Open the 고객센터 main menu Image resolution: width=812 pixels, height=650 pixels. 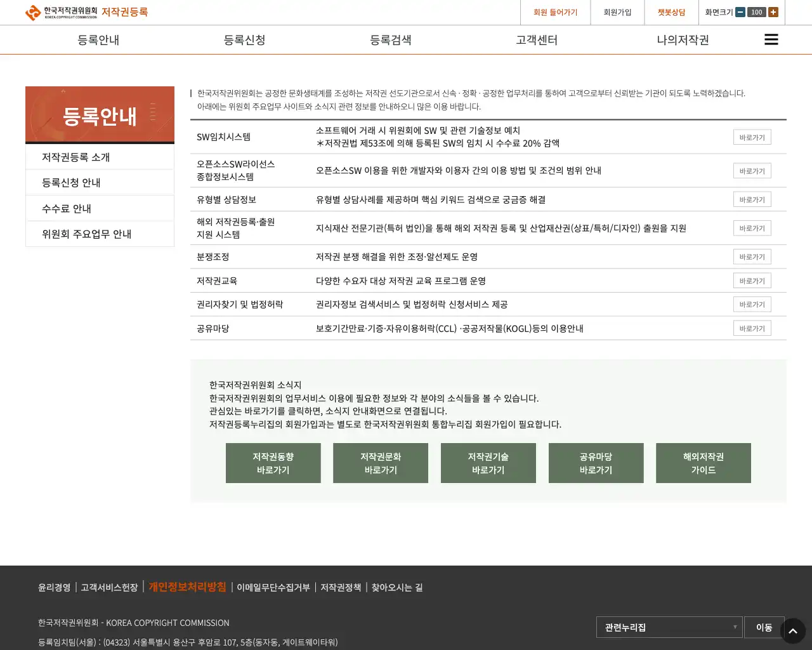pos(537,40)
